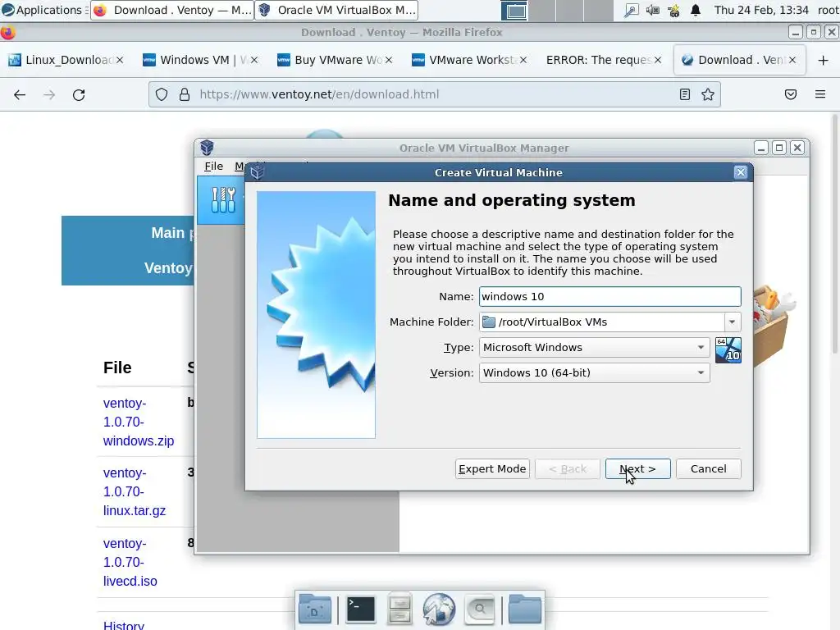Launch terminal from the dock

[360, 609]
